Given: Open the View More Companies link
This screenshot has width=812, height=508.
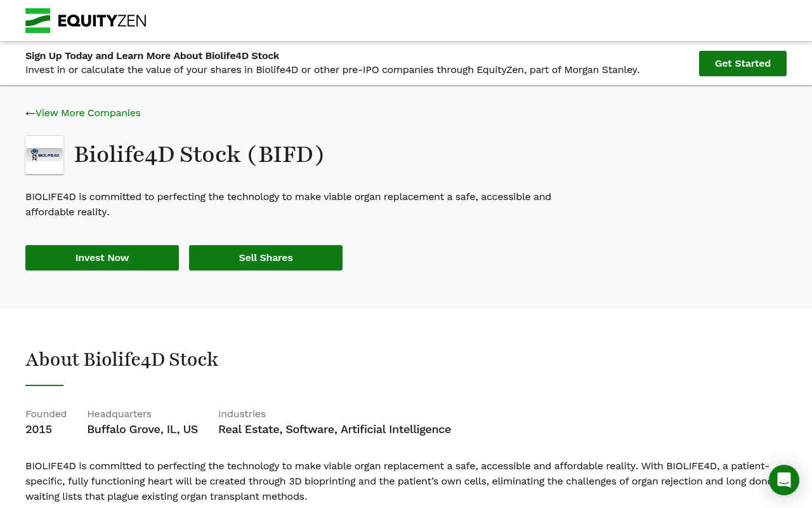Looking at the screenshot, I should [88, 113].
